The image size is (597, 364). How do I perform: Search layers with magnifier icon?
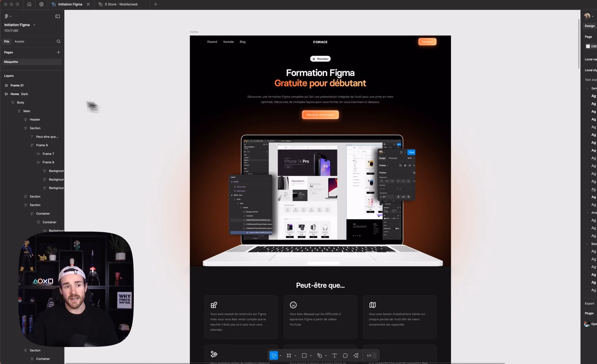[58, 41]
